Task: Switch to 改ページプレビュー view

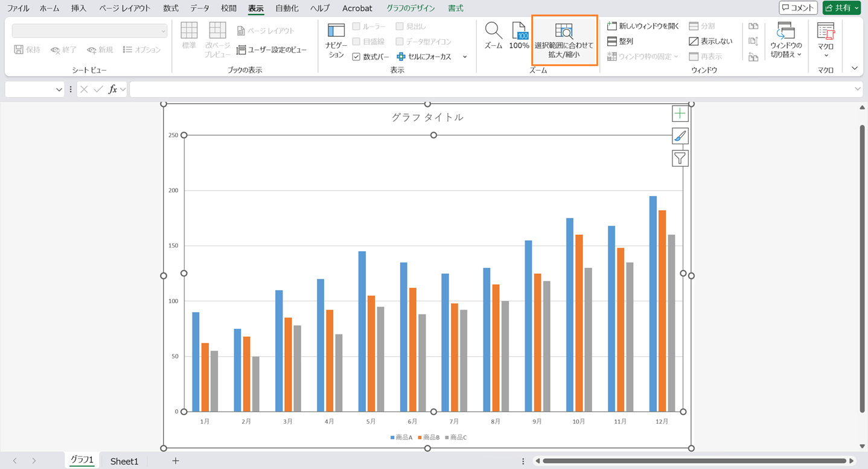Action: point(217,39)
